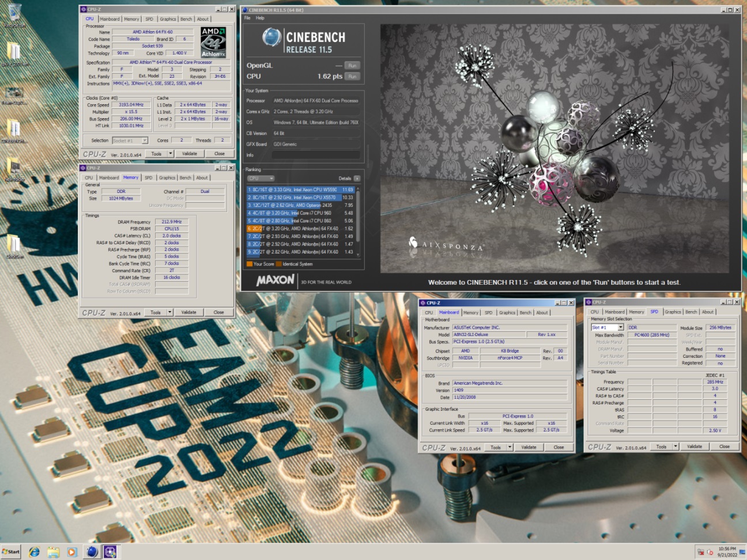Click the taskbar clock showing 10:56 PM

pyautogui.click(x=727, y=552)
